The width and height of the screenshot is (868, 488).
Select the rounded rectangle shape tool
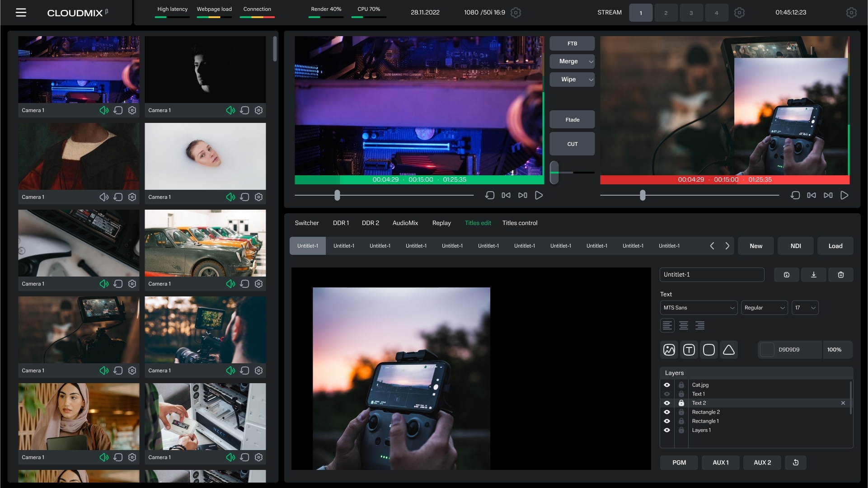point(708,350)
